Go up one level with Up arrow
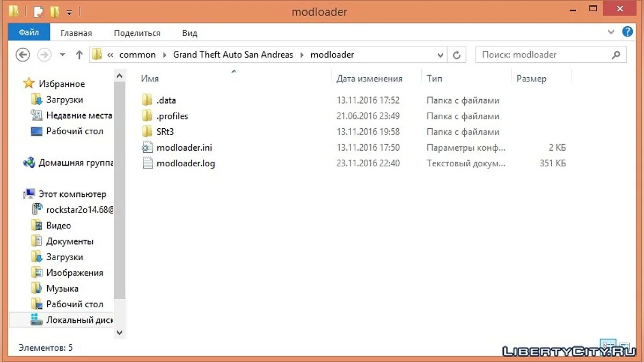 click(79, 55)
